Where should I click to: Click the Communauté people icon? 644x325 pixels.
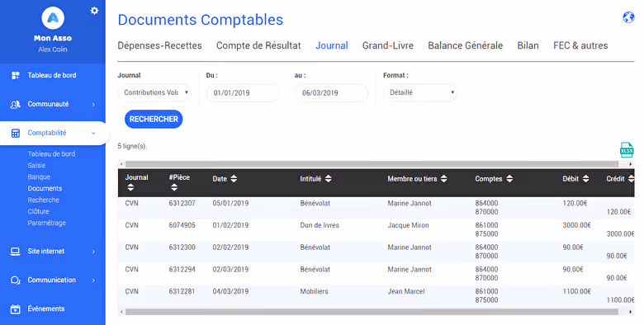coord(16,104)
